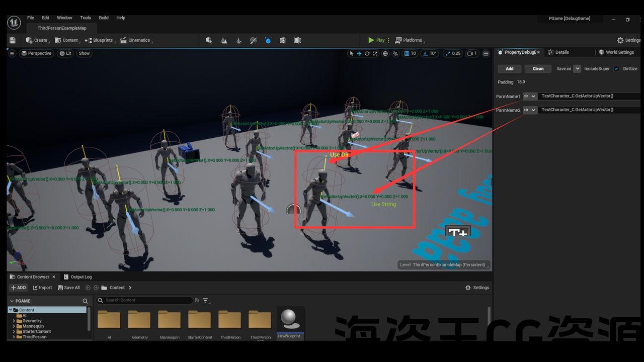Viewport: 644px width, 362px height.
Task: Activate the translate move gizmo tool
Action: click(x=359, y=53)
